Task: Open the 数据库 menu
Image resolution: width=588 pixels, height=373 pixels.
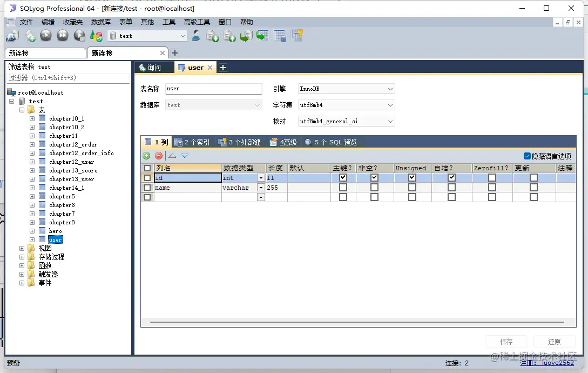Action: (x=101, y=22)
